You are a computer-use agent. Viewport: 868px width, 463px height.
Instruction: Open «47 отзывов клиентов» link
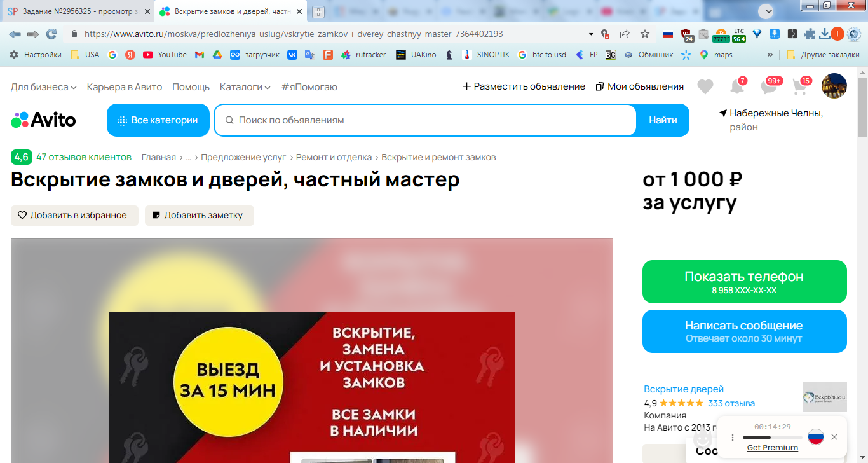84,157
